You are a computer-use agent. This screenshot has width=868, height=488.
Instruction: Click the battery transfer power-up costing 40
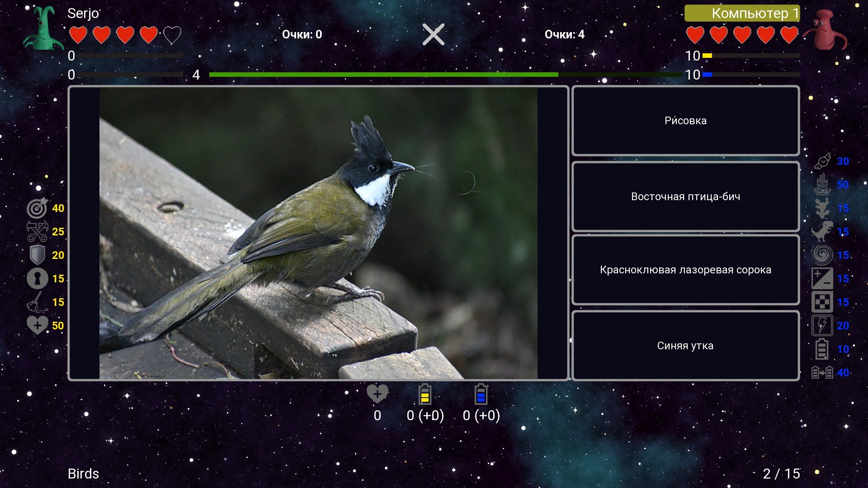(822, 373)
